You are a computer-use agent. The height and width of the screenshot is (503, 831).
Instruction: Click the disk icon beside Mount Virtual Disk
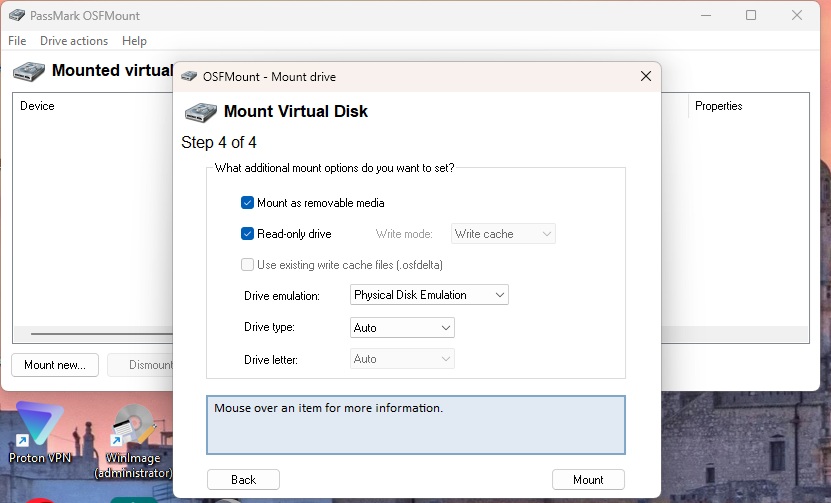(x=201, y=112)
